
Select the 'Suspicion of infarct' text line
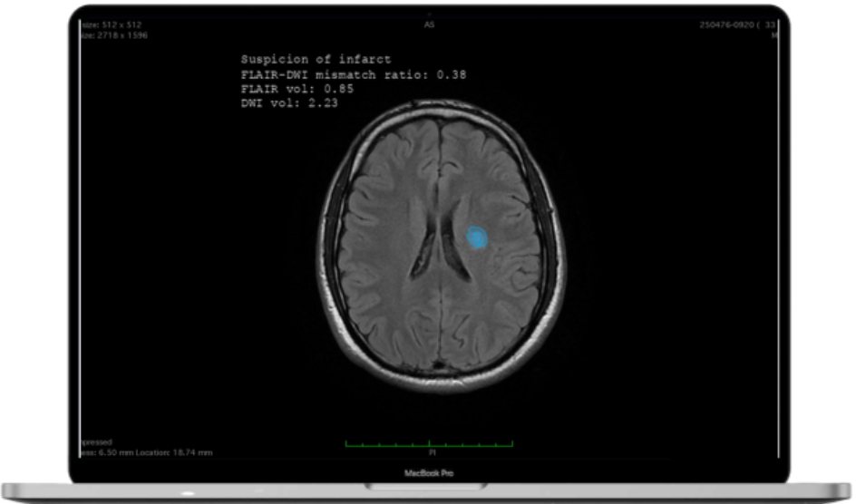(x=316, y=59)
